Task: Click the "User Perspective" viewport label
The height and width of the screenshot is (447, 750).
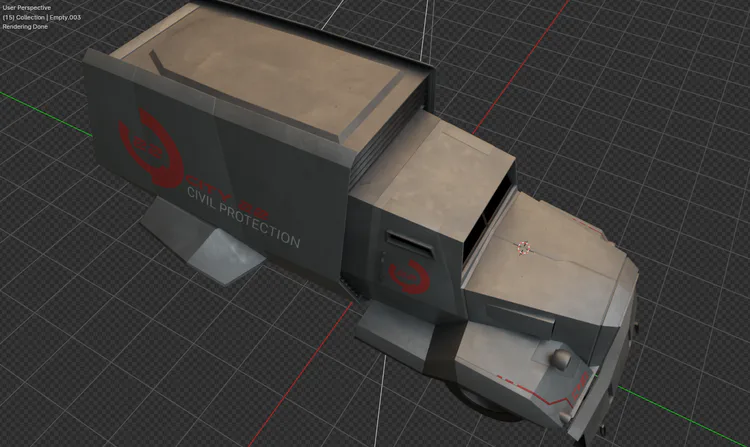Action: point(27,8)
